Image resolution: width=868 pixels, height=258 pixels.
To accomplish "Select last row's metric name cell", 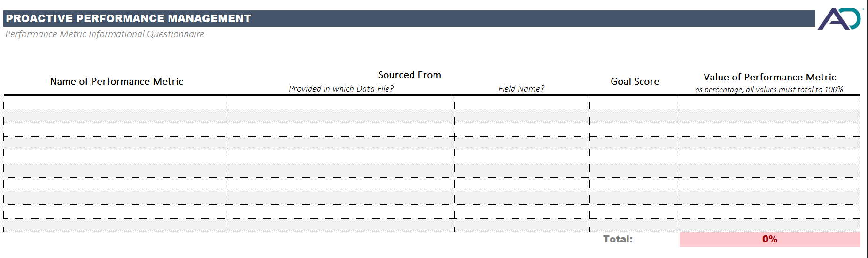I will pyautogui.click(x=116, y=225).
